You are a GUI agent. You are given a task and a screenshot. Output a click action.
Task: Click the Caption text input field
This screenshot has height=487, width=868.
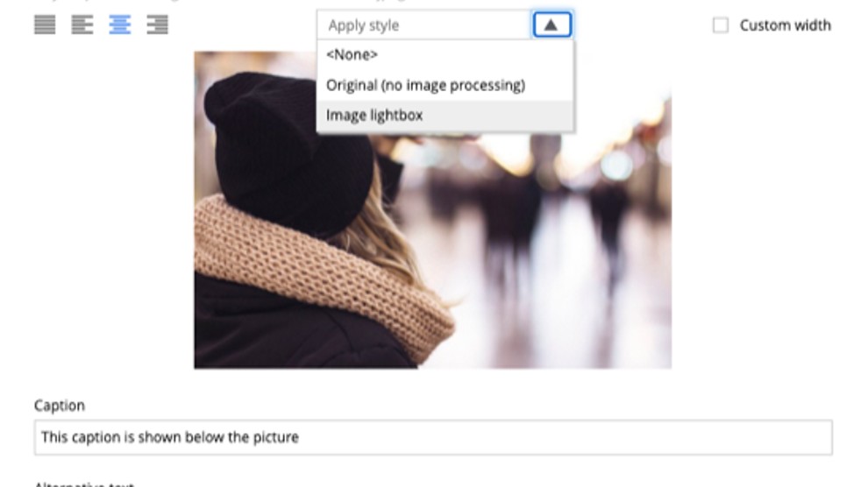tap(433, 437)
